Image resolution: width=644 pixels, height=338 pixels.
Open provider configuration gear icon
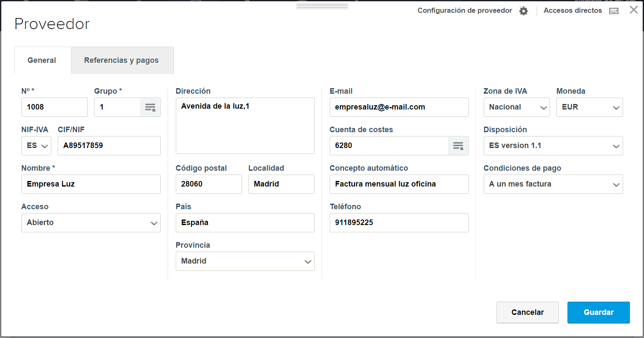[523, 11]
